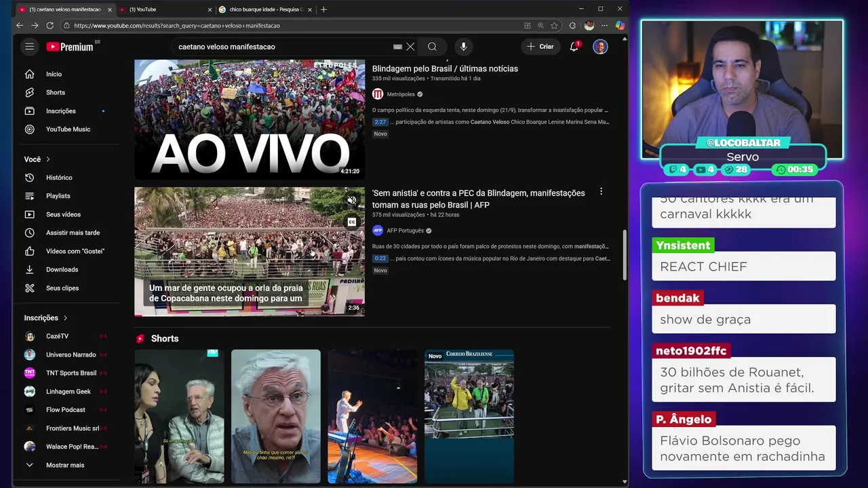The width and height of the screenshot is (868, 488).
Task: Open Inscrições in the sidebar
Action: (62, 110)
